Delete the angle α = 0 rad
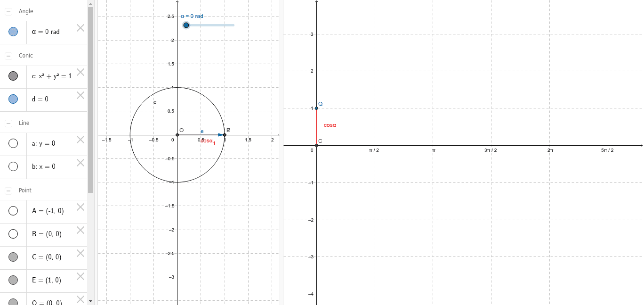Viewport: 644px width, 306px height. point(80,28)
